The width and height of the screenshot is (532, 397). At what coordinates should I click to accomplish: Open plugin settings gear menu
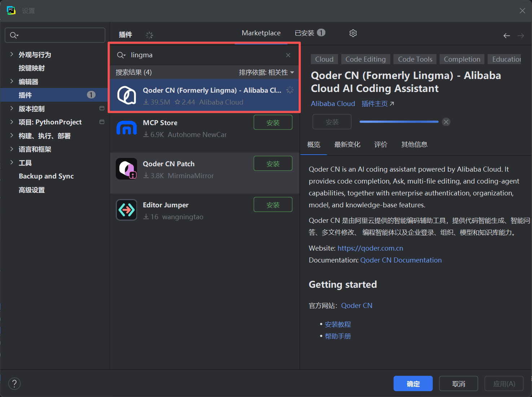click(353, 33)
